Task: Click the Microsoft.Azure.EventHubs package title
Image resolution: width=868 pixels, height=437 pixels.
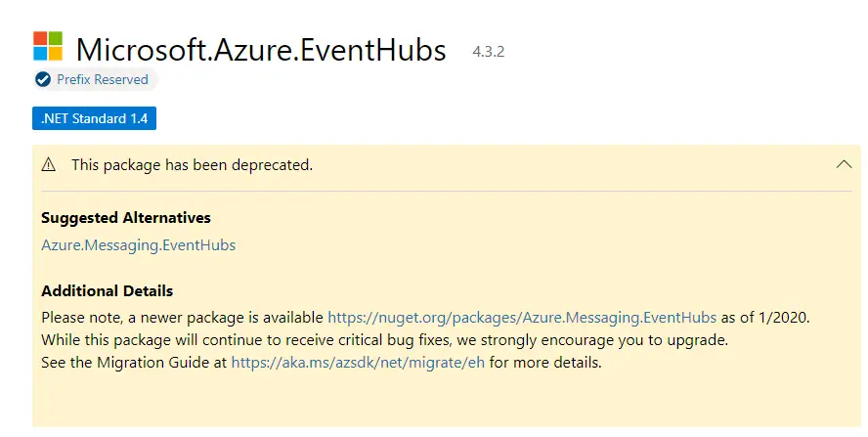Action: pyautogui.click(x=261, y=50)
